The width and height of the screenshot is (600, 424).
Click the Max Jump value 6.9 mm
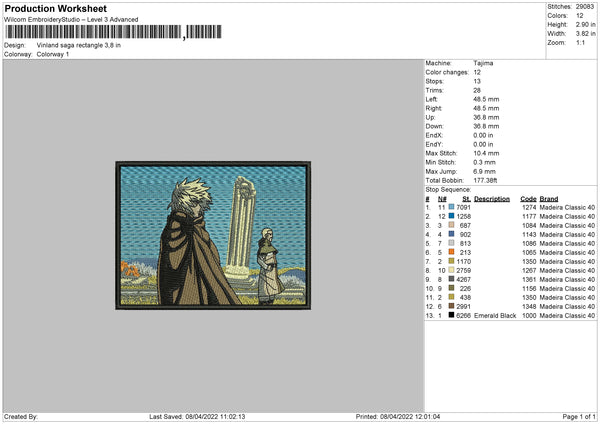point(484,171)
